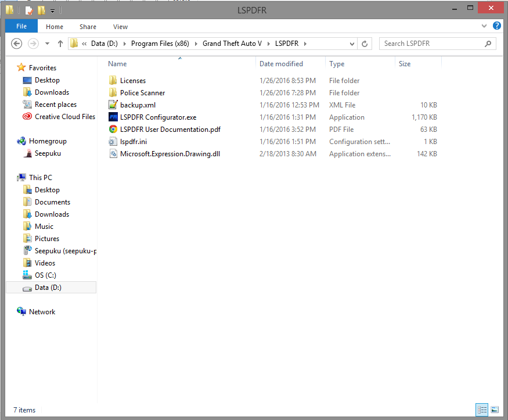Open Help with the question mark icon

(496, 26)
